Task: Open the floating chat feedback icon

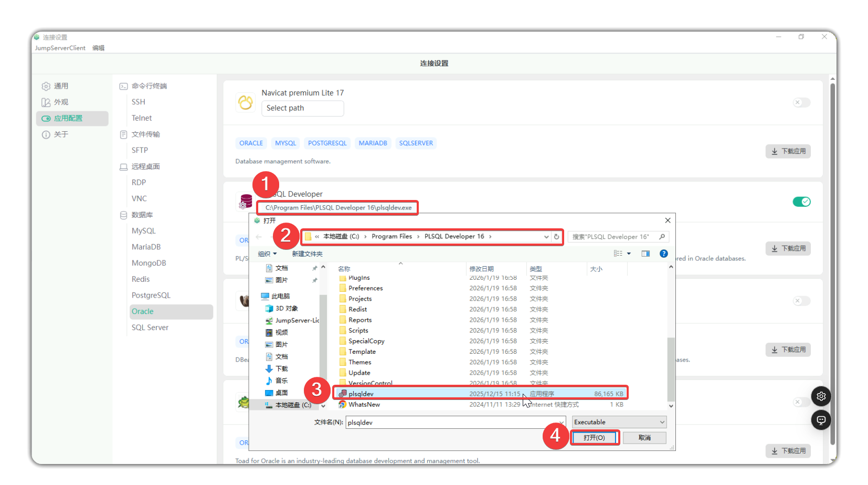Action: pyautogui.click(x=821, y=420)
